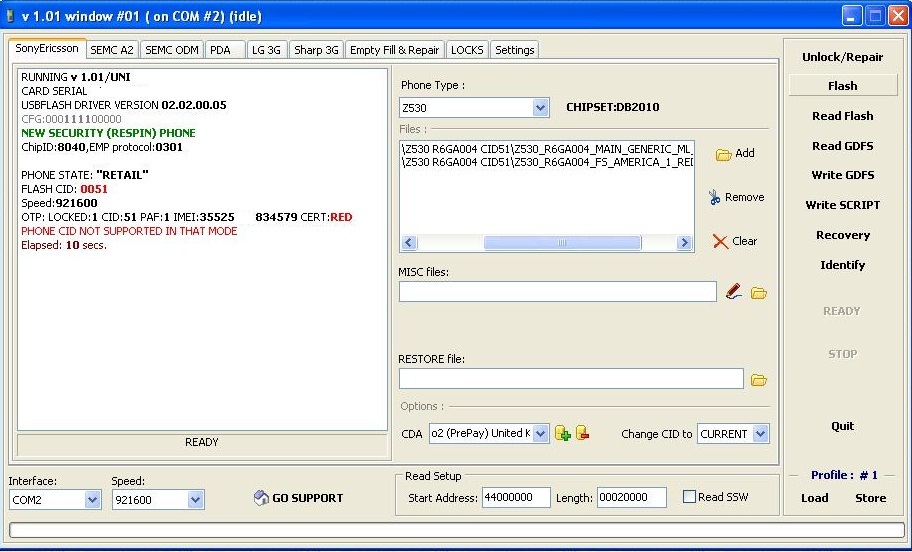Click the Flash button
912x552 pixels.
[x=842, y=86]
